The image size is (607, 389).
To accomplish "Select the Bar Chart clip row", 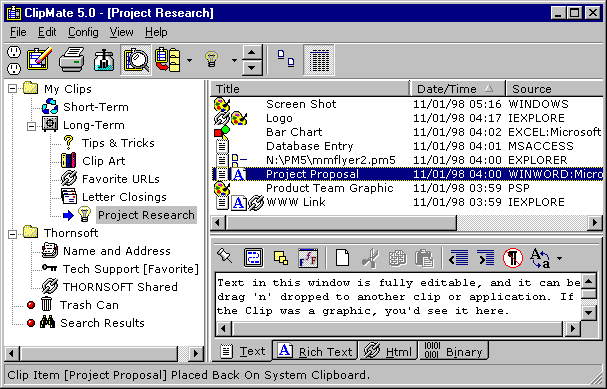I will 406,132.
